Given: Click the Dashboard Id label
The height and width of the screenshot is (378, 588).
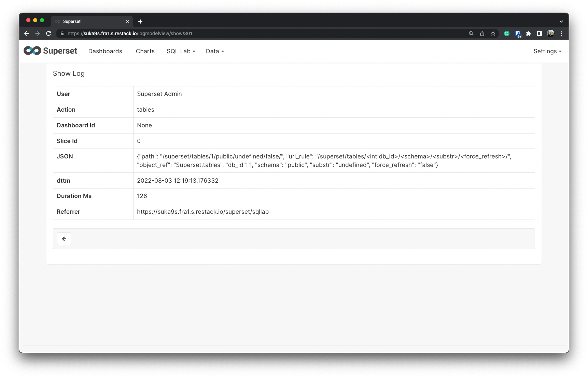Looking at the screenshot, I should coord(76,125).
